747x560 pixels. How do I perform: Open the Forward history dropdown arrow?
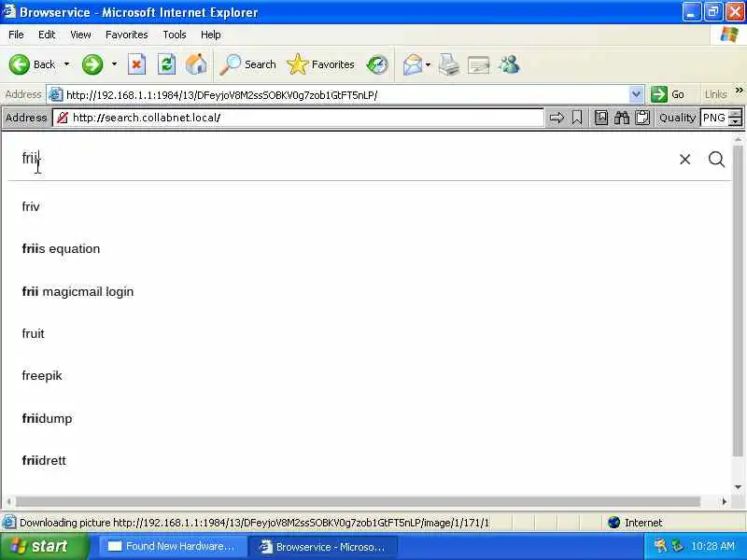point(114,64)
